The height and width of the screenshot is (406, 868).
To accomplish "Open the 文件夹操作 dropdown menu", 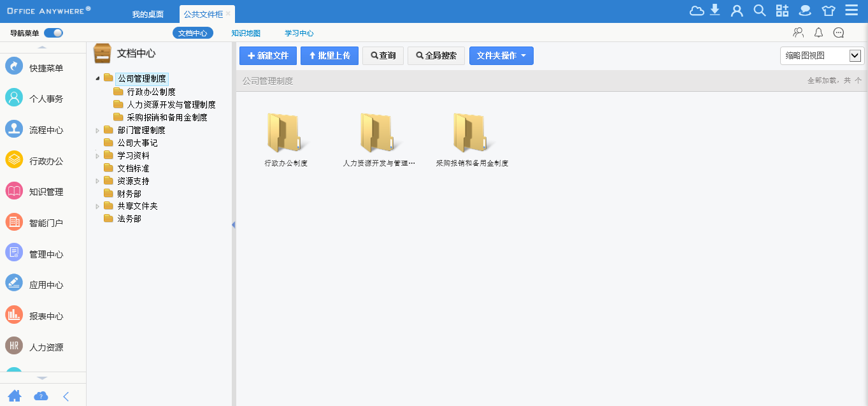I will 501,56.
